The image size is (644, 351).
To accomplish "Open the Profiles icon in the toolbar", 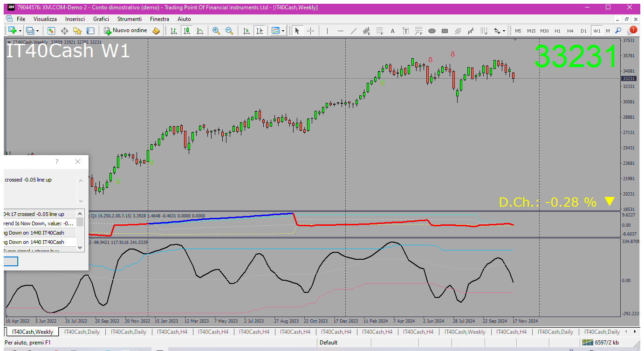I will (x=30, y=31).
